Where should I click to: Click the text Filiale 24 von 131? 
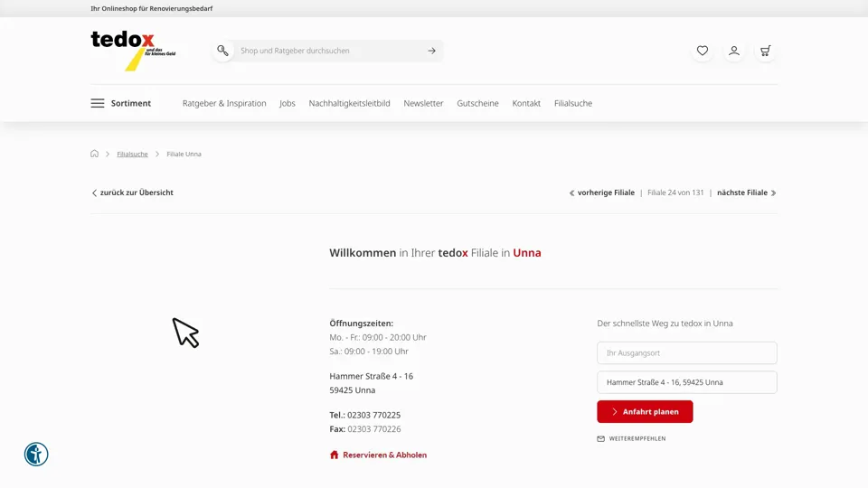(x=675, y=192)
